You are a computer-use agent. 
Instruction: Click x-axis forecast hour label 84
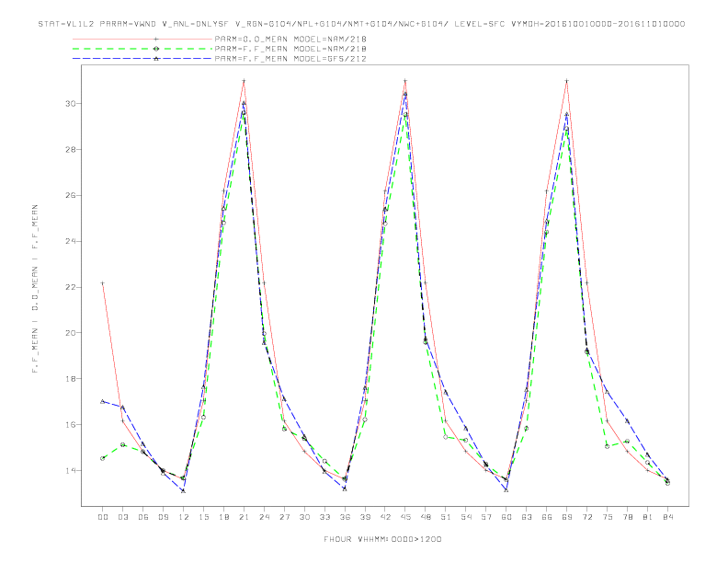pyautogui.click(x=667, y=517)
